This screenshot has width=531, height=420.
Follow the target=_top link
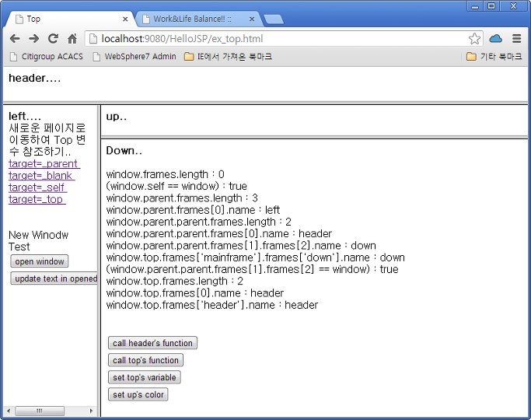(37, 199)
